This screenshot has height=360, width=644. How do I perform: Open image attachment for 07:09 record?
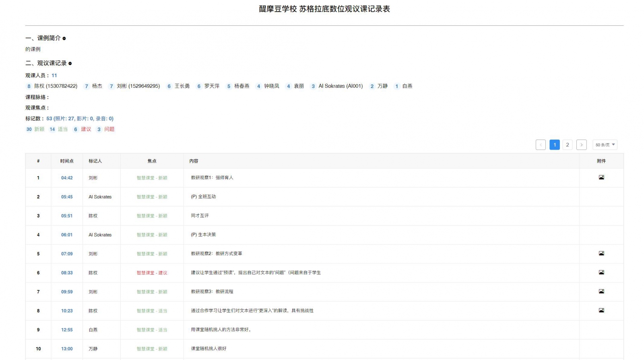pos(601,253)
